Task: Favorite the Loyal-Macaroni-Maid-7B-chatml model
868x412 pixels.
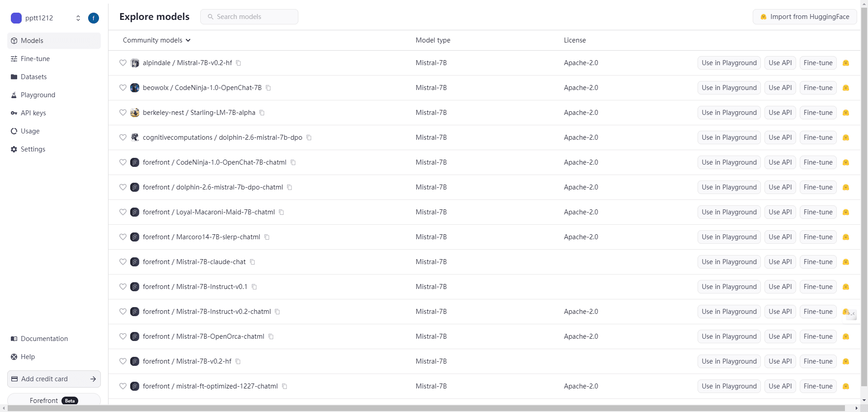Action: point(123,212)
